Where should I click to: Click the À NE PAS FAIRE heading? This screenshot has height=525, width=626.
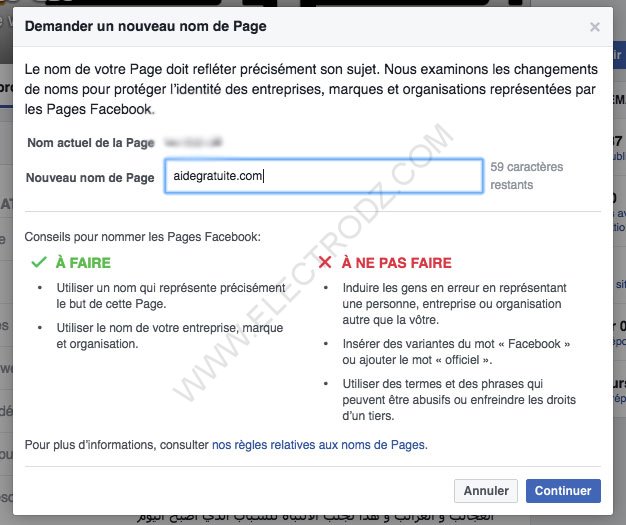(396, 263)
